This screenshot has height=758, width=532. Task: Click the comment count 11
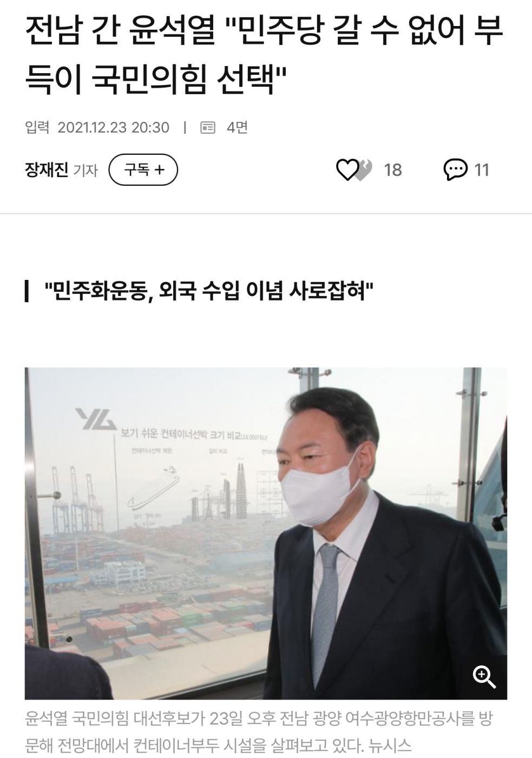pyautogui.click(x=482, y=170)
